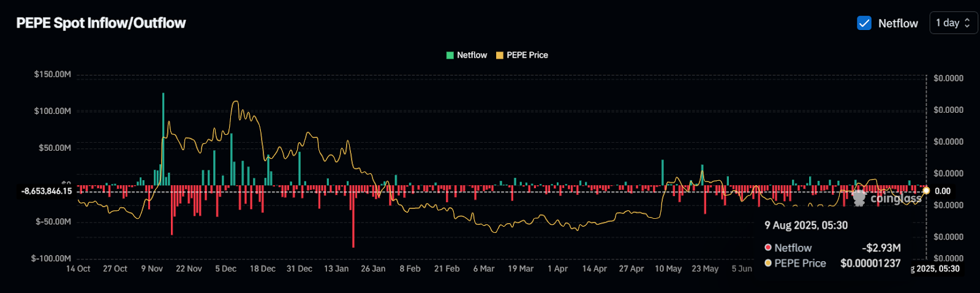The image size is (980, 293).
Task: Click the tallest green netflow bar in November
Action: click(x=163, y=139)
